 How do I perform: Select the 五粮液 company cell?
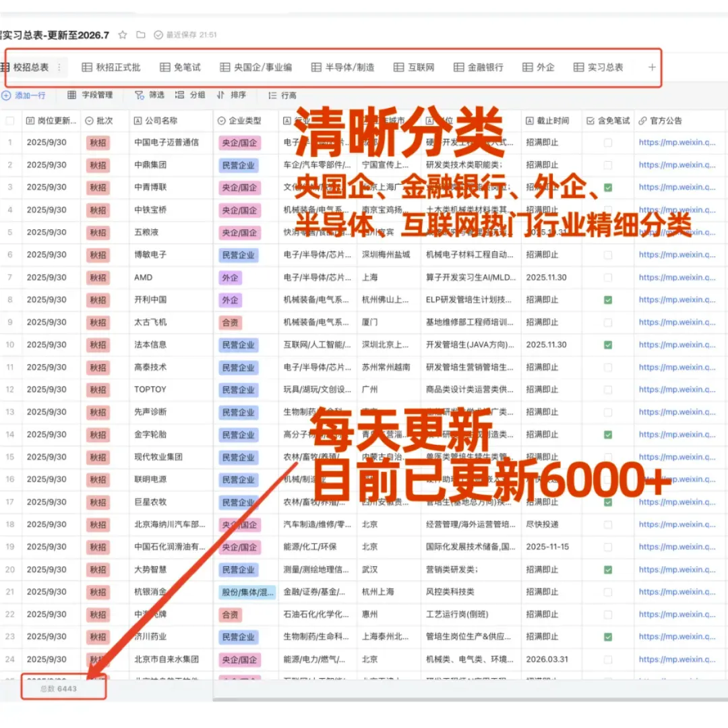pos(171,232)
